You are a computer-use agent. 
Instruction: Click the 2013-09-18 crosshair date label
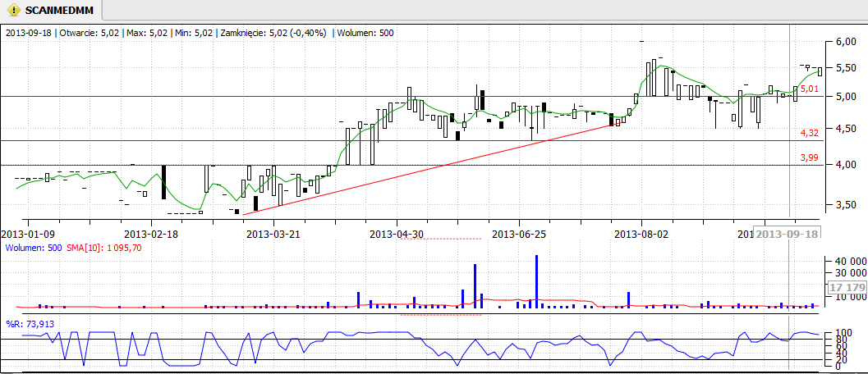coord(787,234)
